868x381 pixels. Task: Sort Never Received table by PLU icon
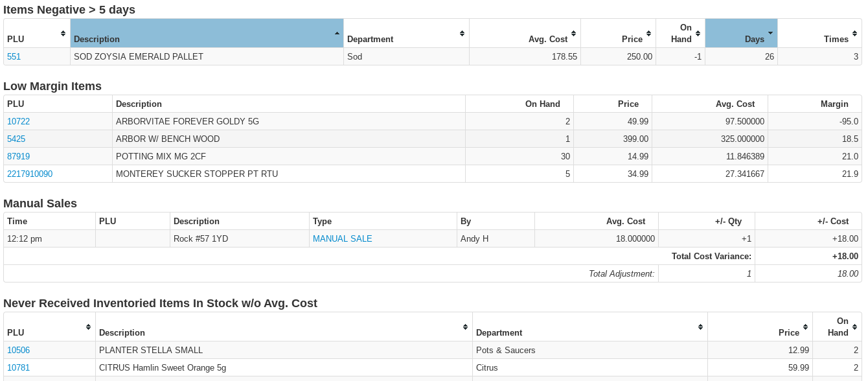click(88, 327)
